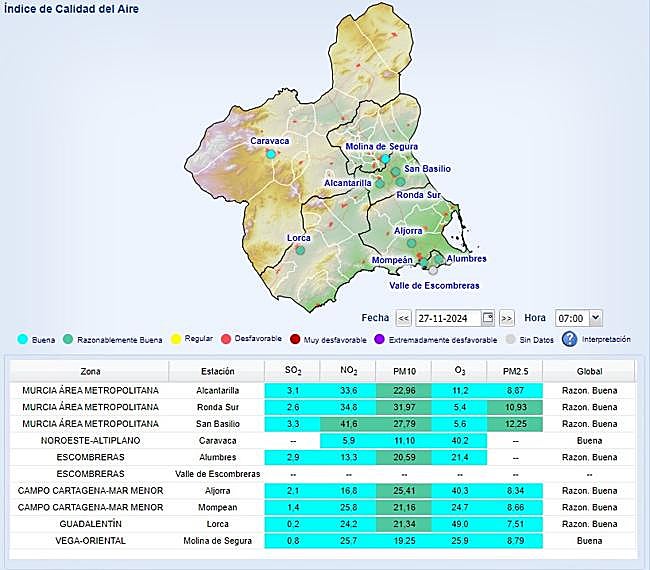Go to previous date with << button

tap(403, 318)
